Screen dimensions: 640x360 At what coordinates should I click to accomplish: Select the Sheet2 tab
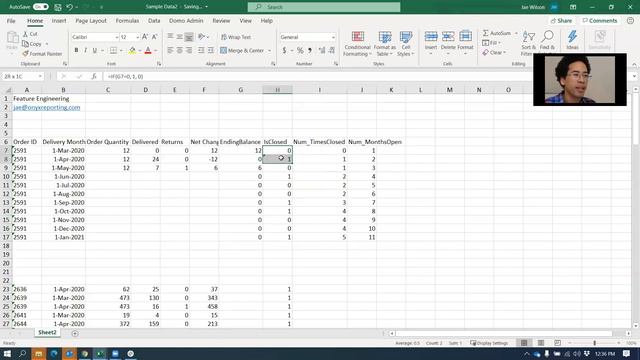[47, 333]
